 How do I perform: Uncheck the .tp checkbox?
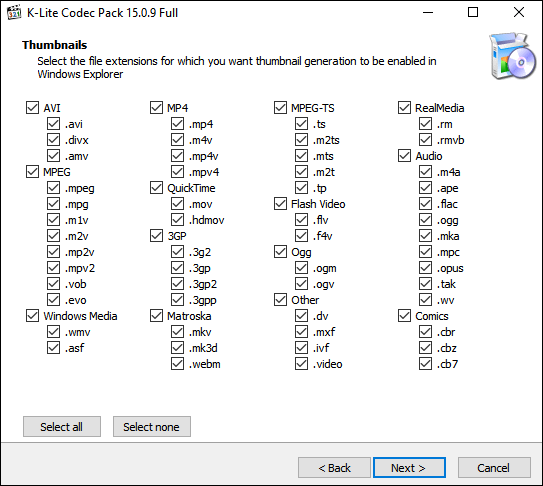pyautogui.click(x=301, y=188)
